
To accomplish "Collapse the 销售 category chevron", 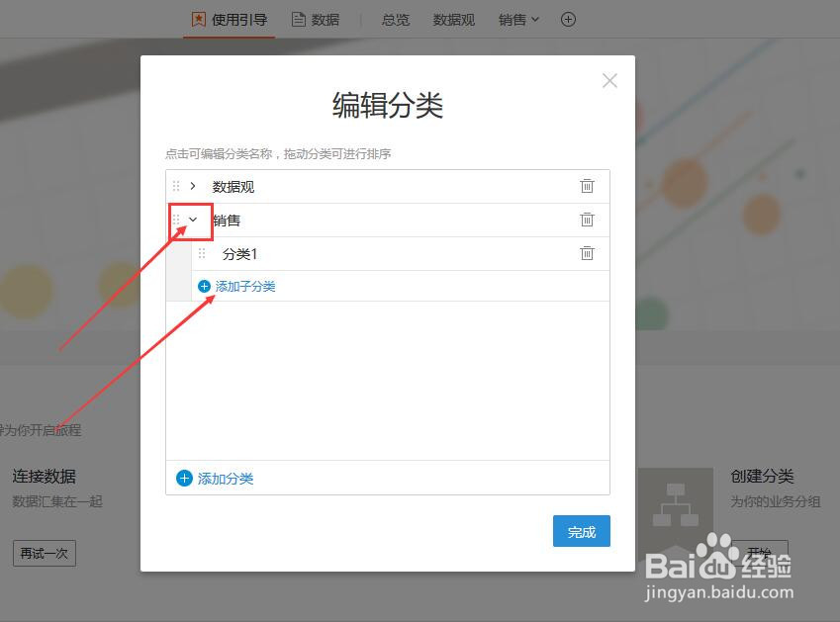I will [x=194, y=220].
